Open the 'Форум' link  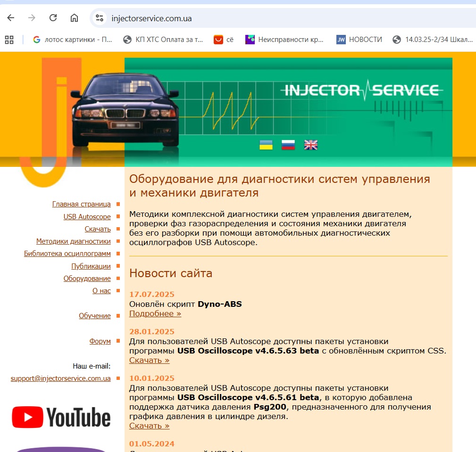[100, 341]
